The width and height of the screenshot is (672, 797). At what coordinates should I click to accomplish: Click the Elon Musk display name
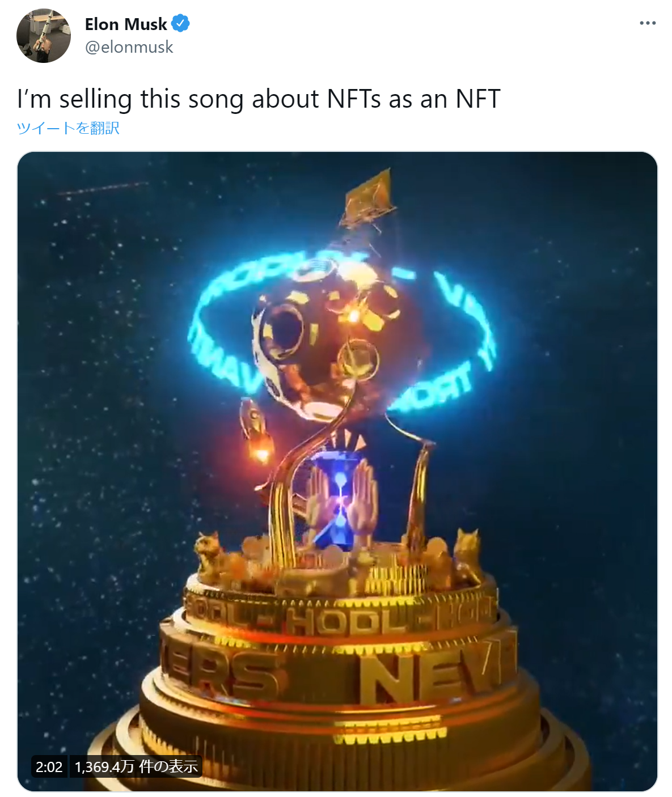[x=126, y=24]
